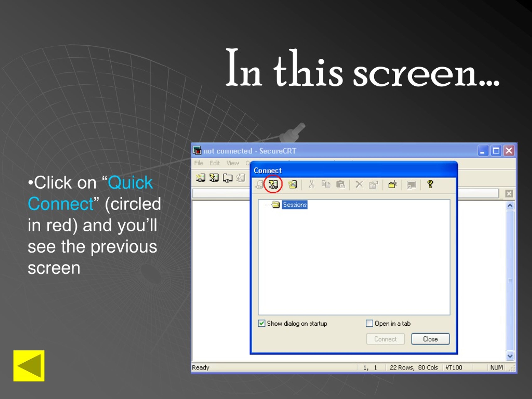Viewport: 532px width, 399px height.
Task: Click the Cut scissors icon
Action: pyautogui.click(x=312, y=185)
